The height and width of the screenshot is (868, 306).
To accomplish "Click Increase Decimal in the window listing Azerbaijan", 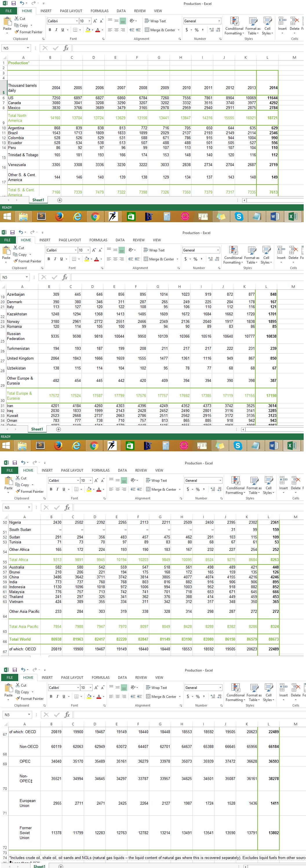I will tap(211, 259).
